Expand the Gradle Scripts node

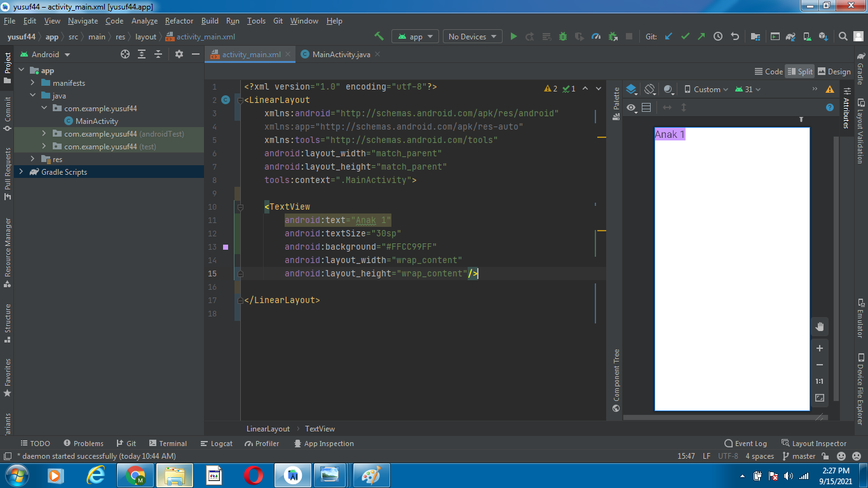click(x=21, y=172)
